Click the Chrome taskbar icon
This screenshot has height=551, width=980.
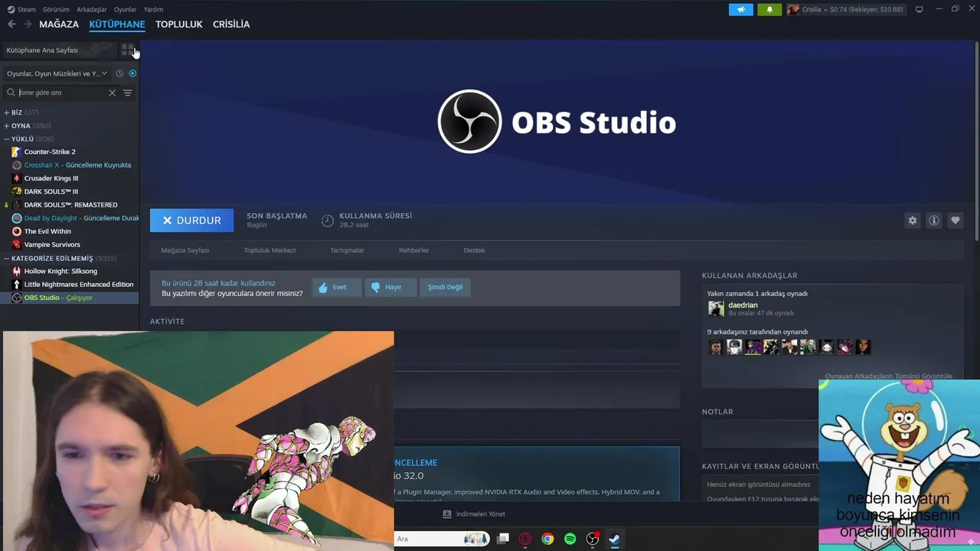coord(547,539)
